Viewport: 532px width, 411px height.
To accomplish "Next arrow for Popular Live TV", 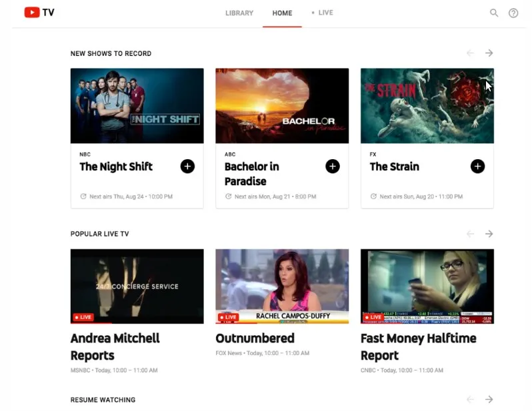I will (489, 234).
